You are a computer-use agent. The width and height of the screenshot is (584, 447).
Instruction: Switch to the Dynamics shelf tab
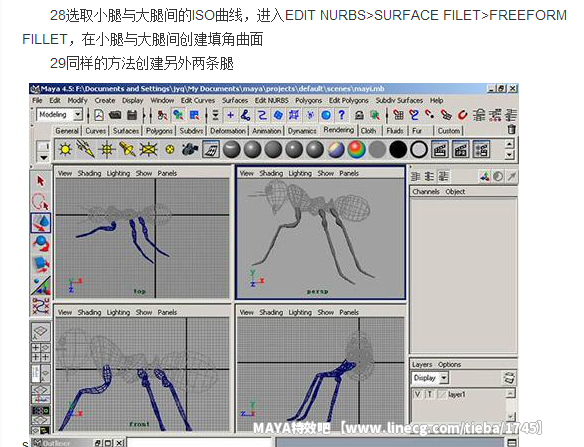coord(302,131)
